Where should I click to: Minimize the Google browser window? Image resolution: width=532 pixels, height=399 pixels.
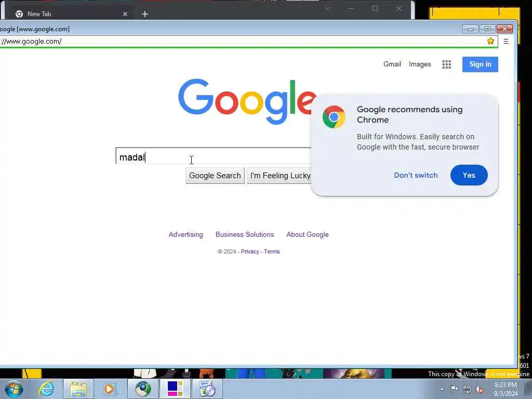(x=470, y=29)
